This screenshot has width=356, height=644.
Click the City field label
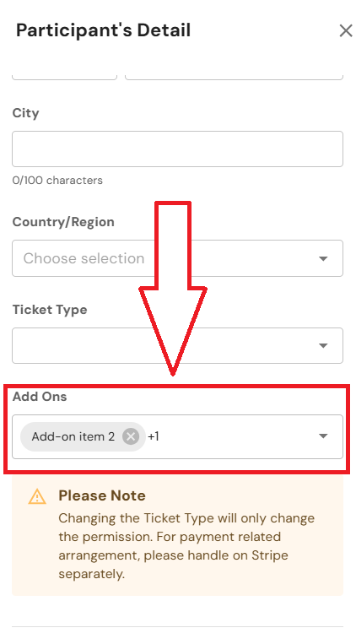(25, 113)
